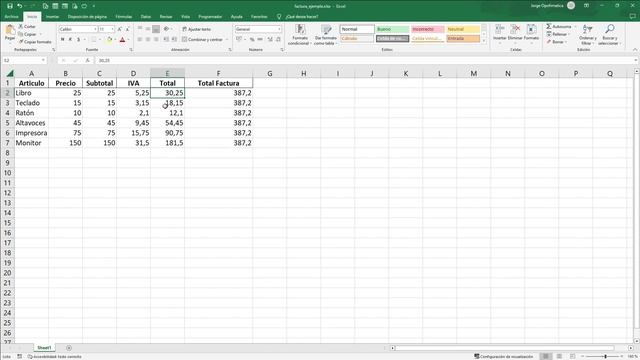Collapse the ribbon with chevron

click(x=635, y=50)
